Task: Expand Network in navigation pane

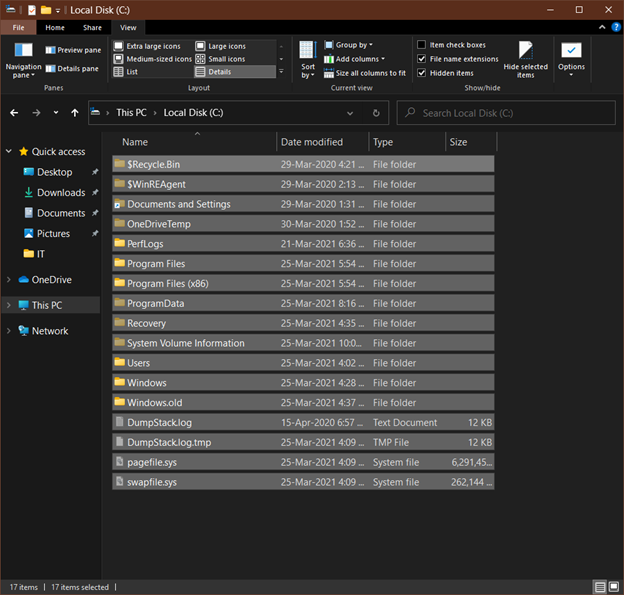Action: (9, 331)
